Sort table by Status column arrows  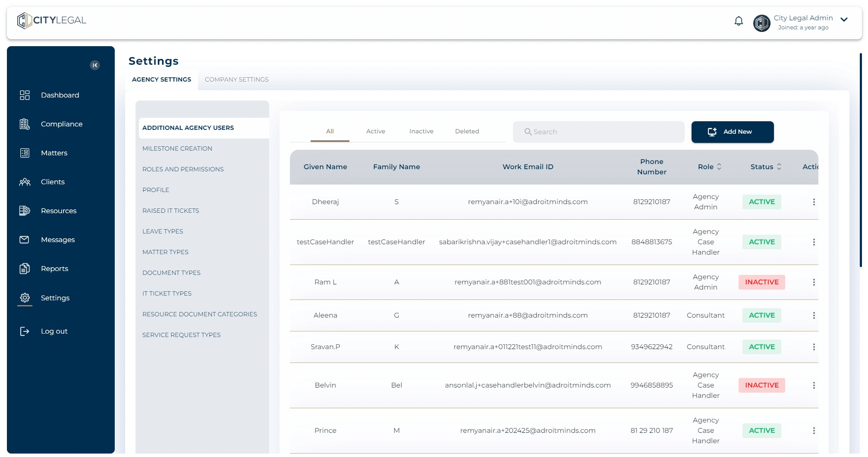pos(779,167)
